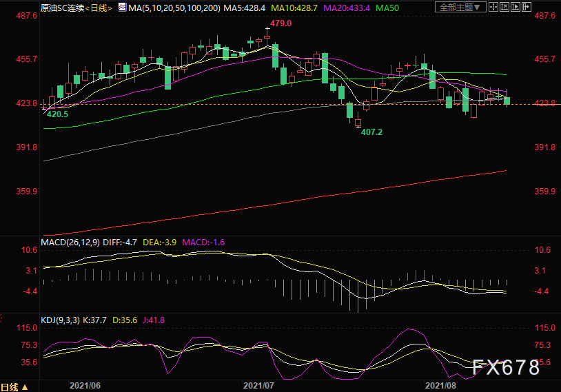Click the MACD(26,12,9) indicator label
Viewport: 561px width, 392px height.
[x=70, y=242]
